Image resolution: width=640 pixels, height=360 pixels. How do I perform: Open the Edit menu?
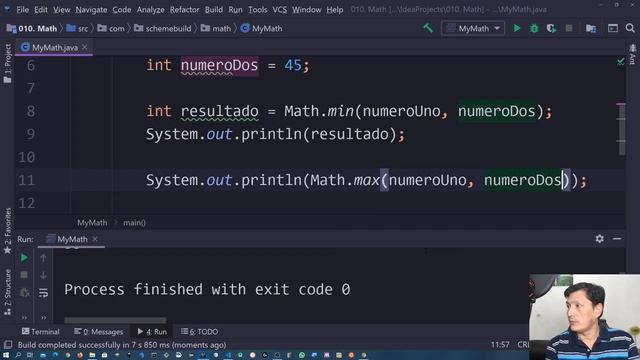click(41, 9)
